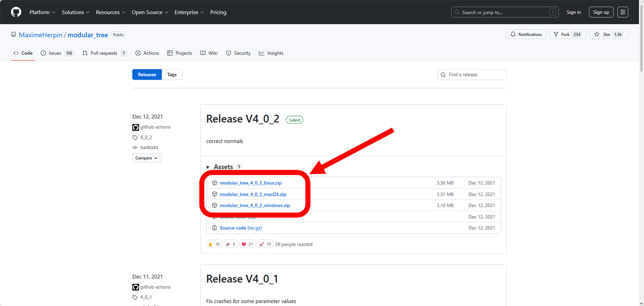Image resolution: width=644 pixels, height=306 pixels.
Task: Click the Notifications bell icon
Action: (x=513, y=35)
